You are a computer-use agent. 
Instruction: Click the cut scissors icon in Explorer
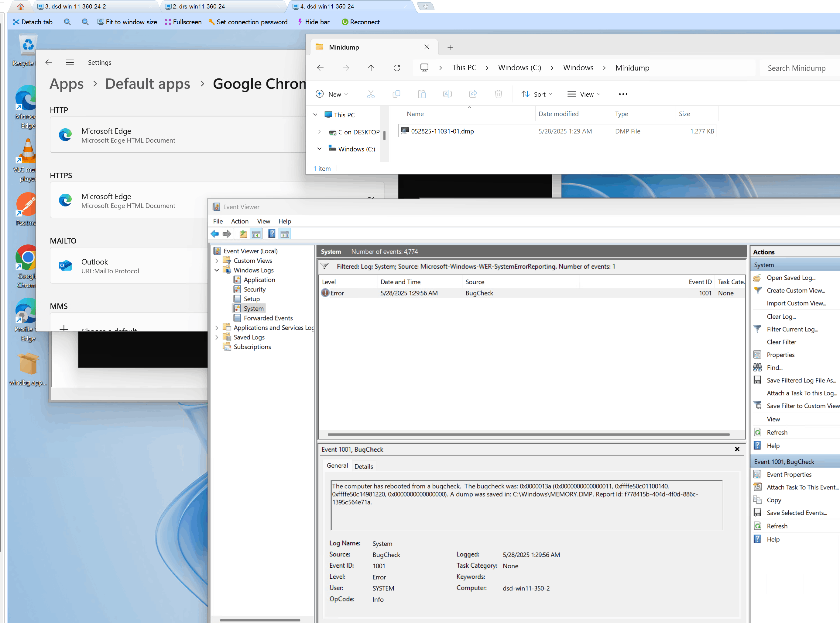coord(370,94)
